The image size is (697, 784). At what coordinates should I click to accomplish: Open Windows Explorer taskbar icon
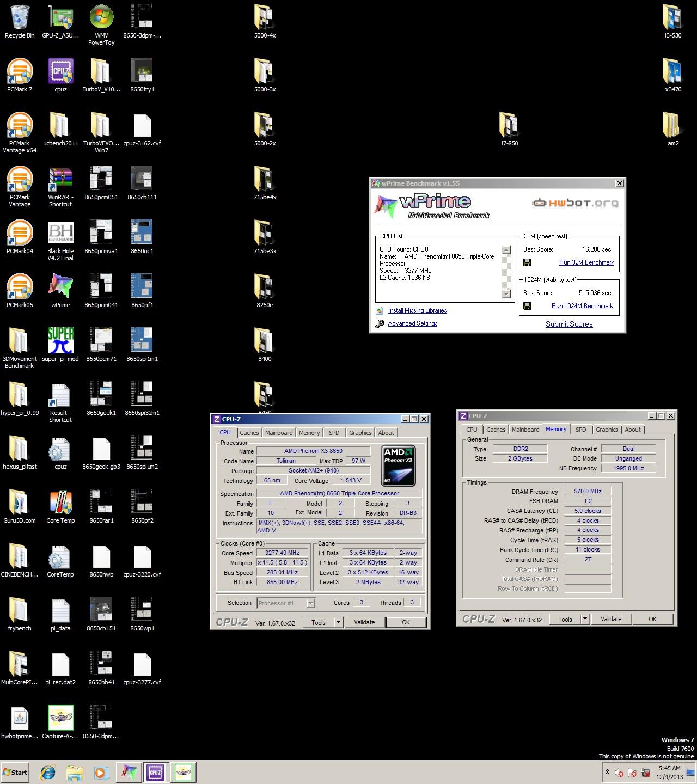coord(74,772)
